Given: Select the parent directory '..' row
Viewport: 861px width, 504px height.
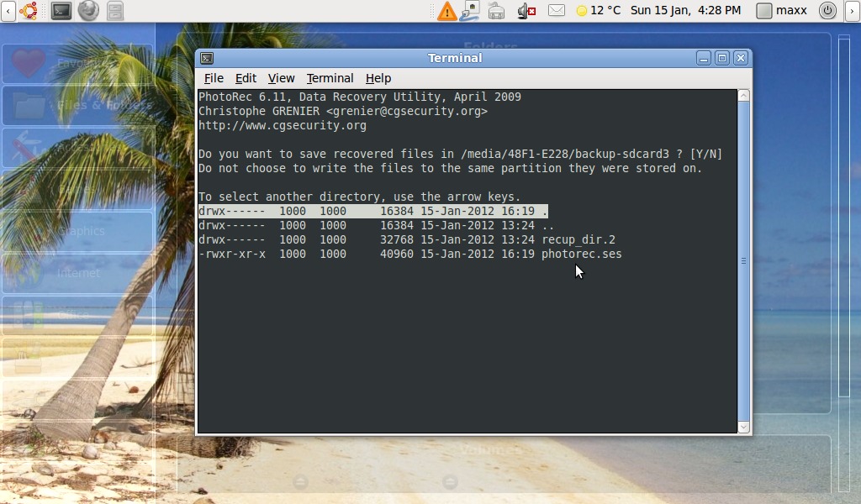Looking at the screenshot, I should click(376, 225).
